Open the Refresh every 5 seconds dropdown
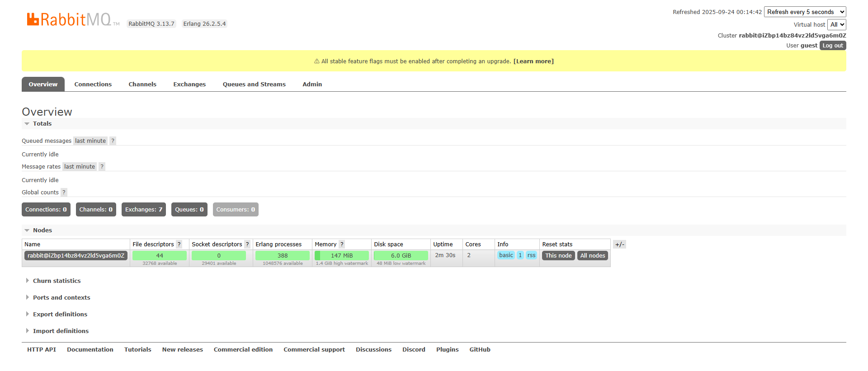Screen dimensions: 868x371 coord(805,12)
